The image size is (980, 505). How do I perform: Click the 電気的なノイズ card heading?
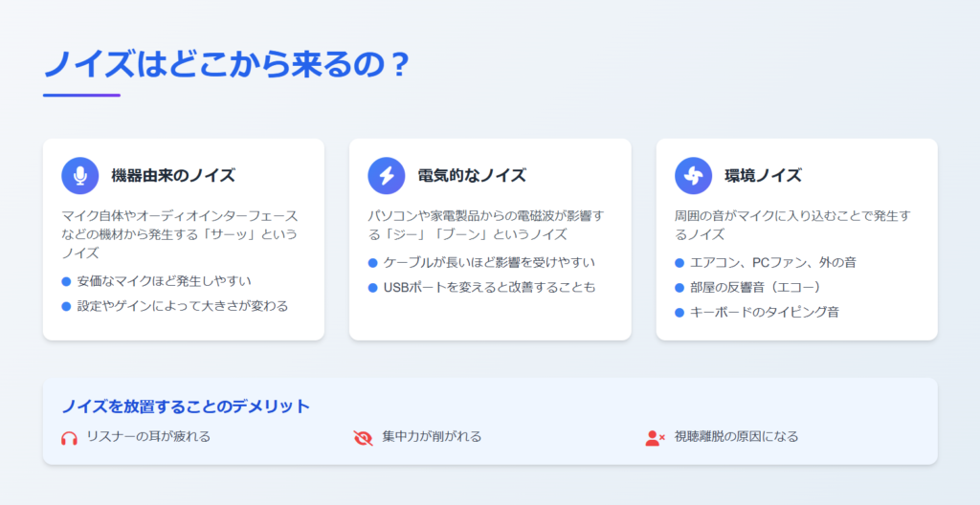(x=472, y=176)
